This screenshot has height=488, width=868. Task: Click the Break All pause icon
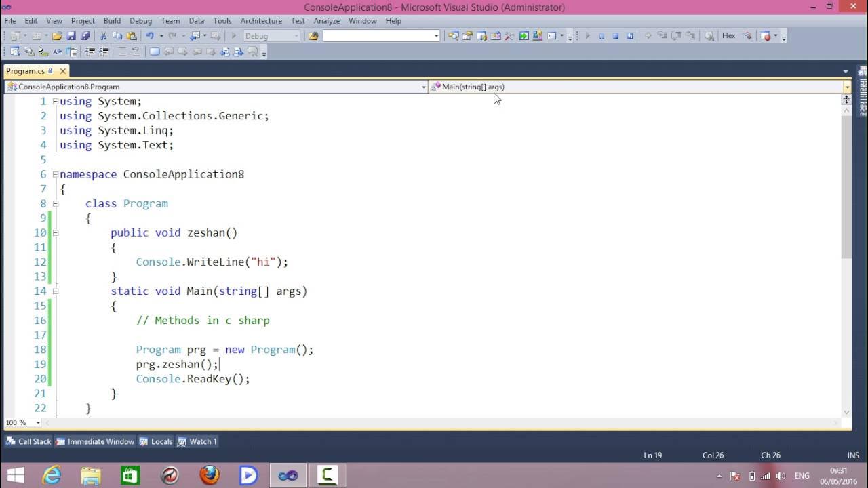[601, 36]
